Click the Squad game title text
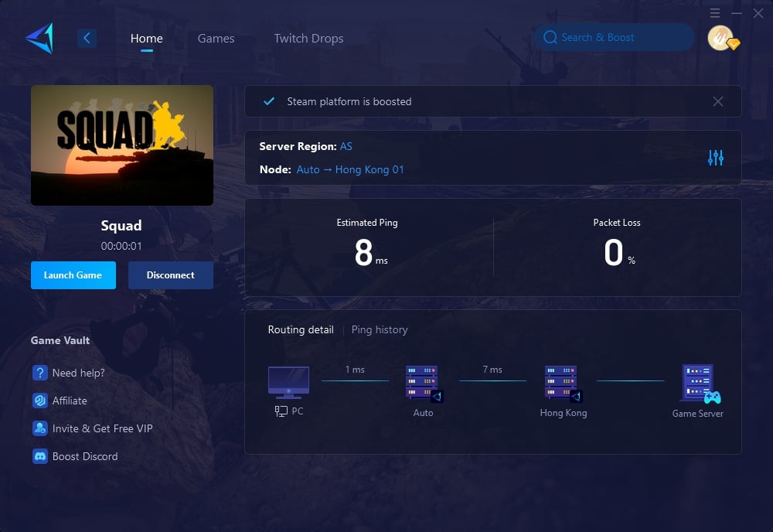The width and height of the screenshot is (773, 532). point(121,226)
